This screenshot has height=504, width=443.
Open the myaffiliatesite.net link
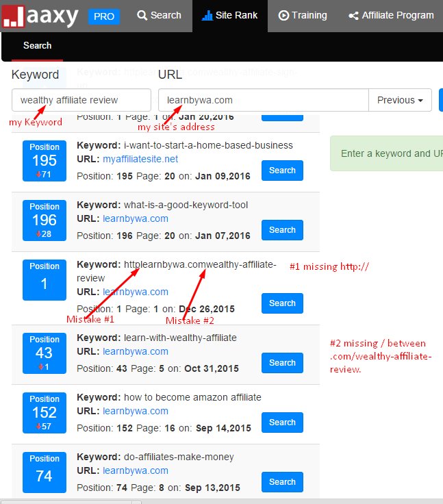point(140,159)
